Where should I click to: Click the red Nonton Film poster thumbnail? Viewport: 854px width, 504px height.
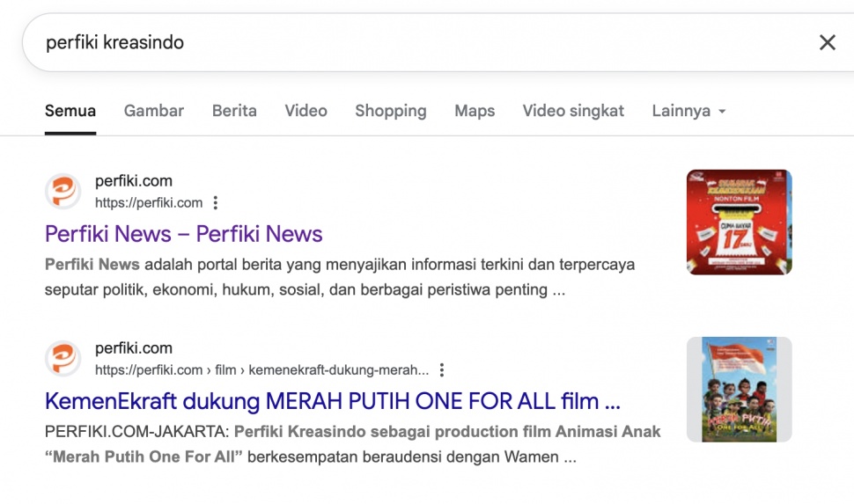739,223
